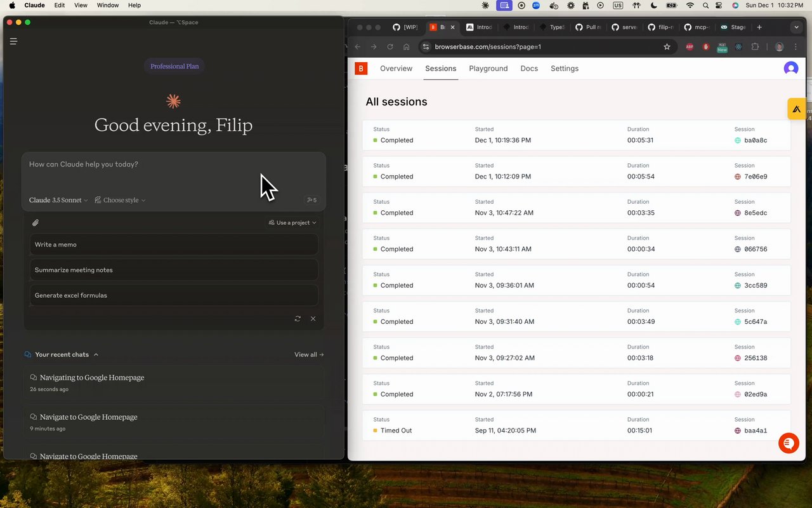This screenshot has height=508, width=812.
Task: Open Spotlight search in macOS menu bar
Action: coord(705,5)
